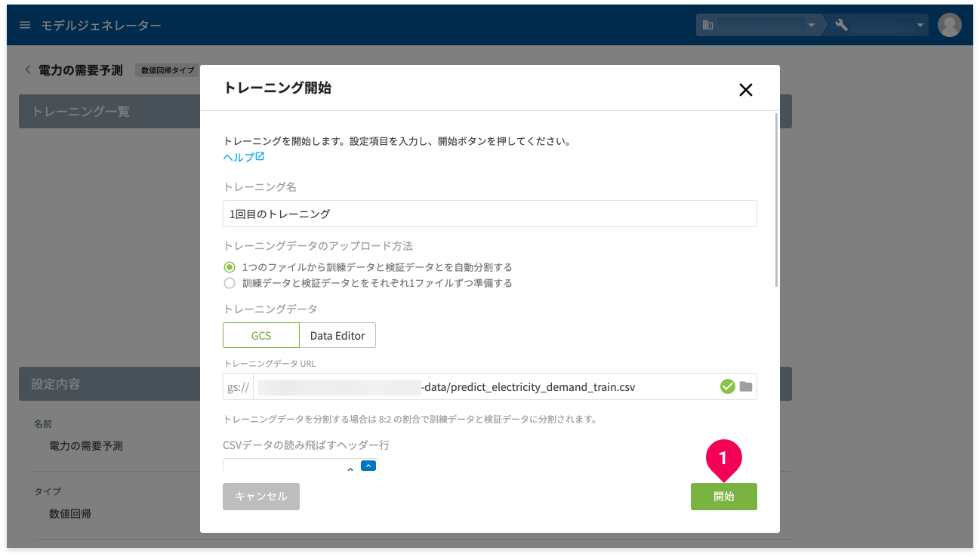The height and width of the screenshot is (557, 980).
Task: Click the 数値回帰 type value
Action: click(x=70, y=513)
